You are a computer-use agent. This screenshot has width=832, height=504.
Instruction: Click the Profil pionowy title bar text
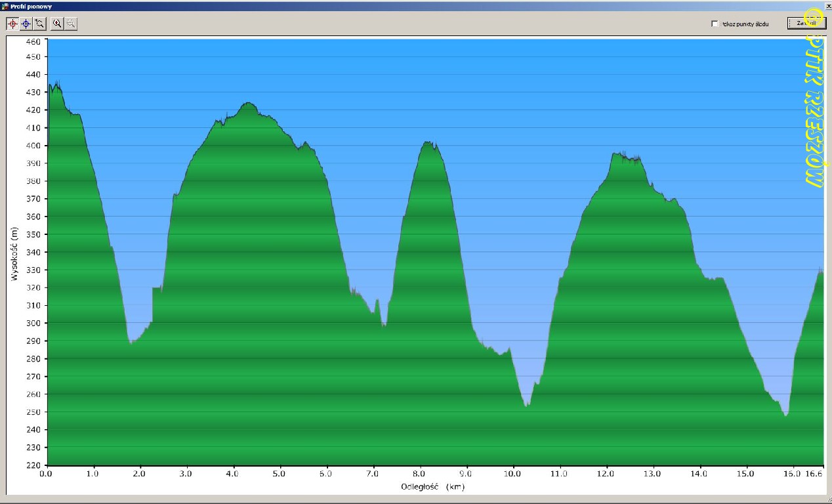coord(29,6)
